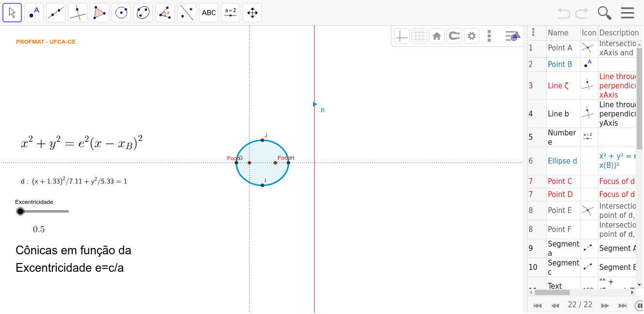Viewport: 644px width, 314px height.
Task: Click point I at ellipse bottom
Action: [263, 185]
